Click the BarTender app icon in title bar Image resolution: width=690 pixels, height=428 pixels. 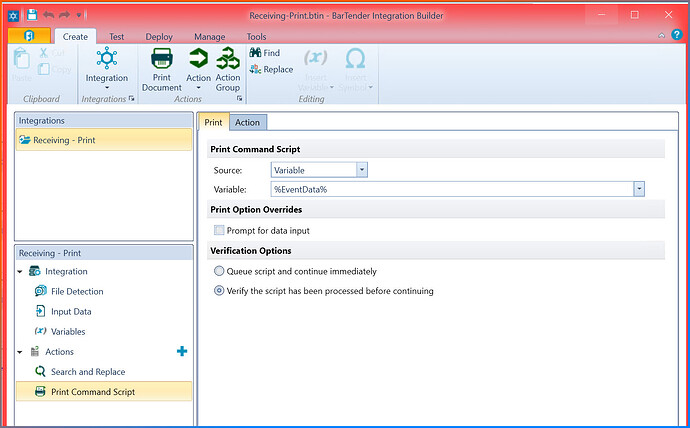(13, 16)
